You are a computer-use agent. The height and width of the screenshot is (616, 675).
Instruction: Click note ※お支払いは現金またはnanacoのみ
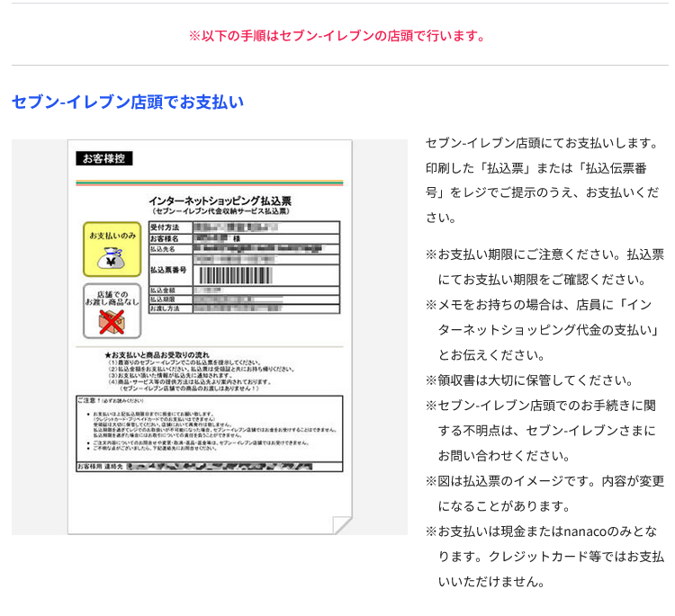click(x=528, y=531)
